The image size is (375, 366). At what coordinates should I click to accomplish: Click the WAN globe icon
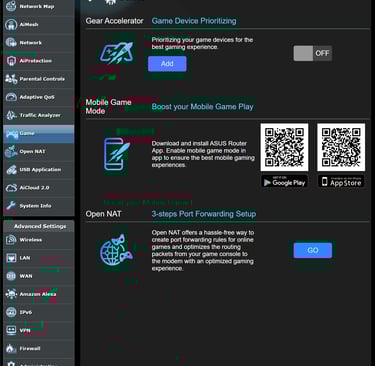pos(11,276)
